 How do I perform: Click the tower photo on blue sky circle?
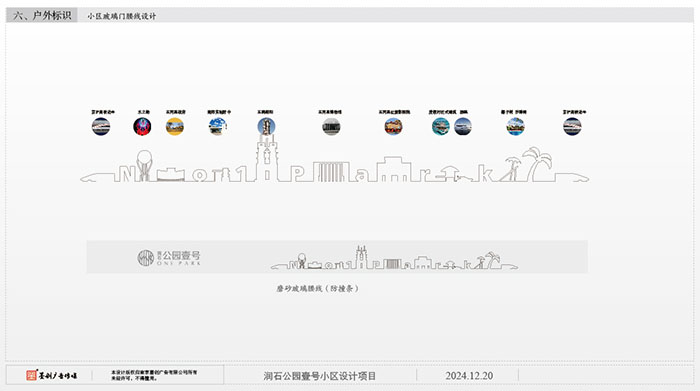click(x=267, y=126)
